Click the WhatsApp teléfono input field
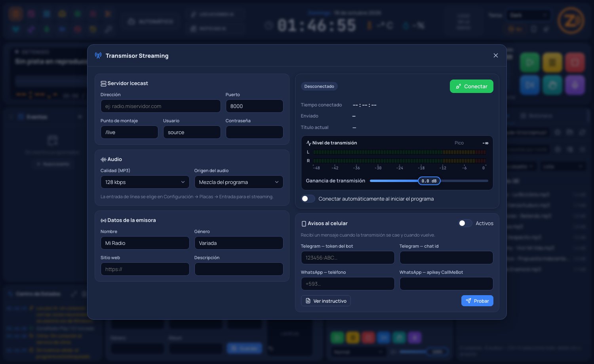Viewport: 594px width, 364px height. 348,284
